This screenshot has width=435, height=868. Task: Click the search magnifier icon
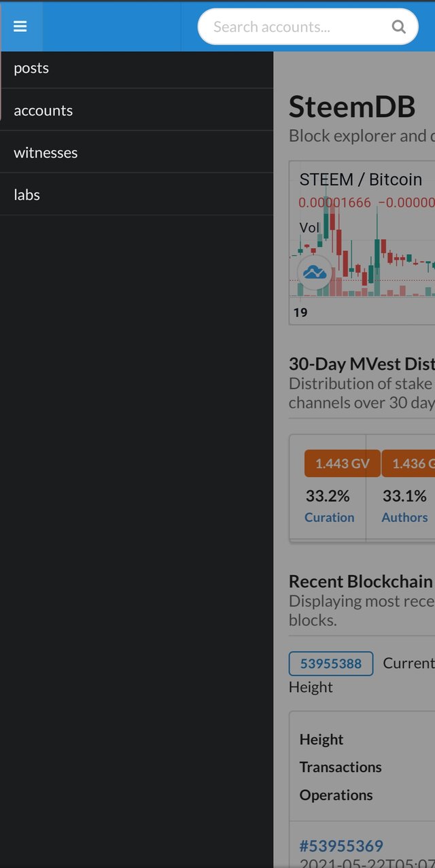(399, 27)
